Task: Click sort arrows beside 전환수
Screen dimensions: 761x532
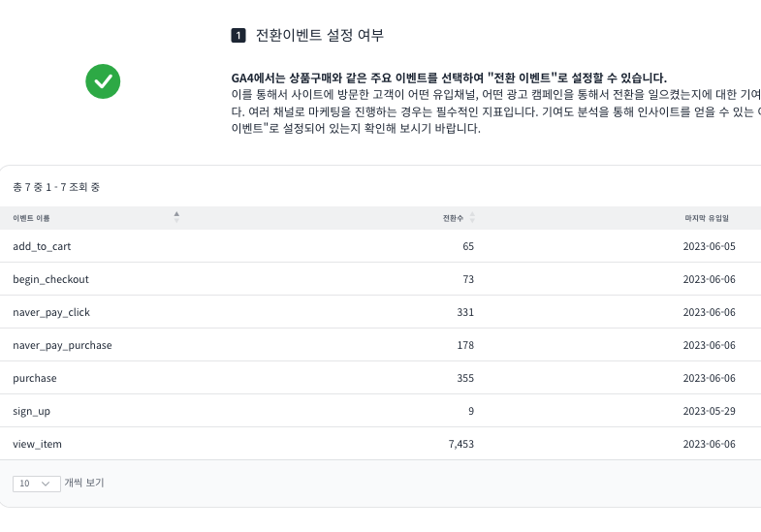Action: [472, 218]
